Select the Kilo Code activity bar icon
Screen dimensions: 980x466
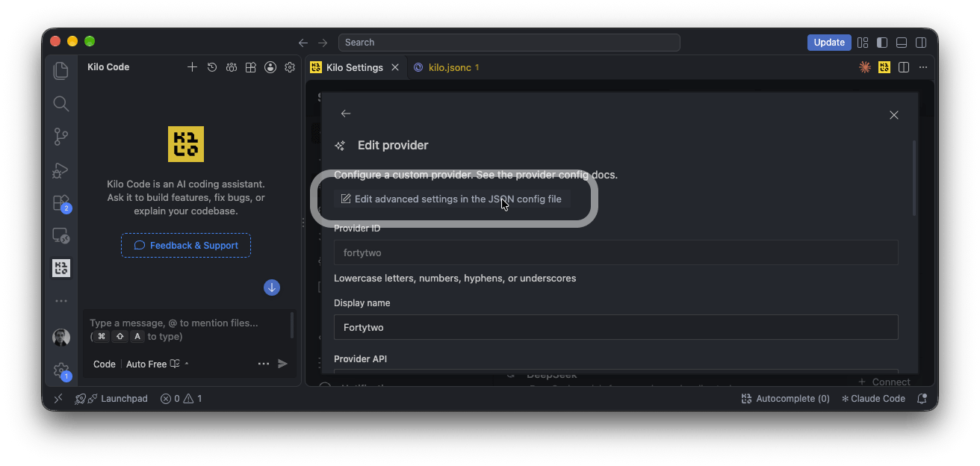61,268
